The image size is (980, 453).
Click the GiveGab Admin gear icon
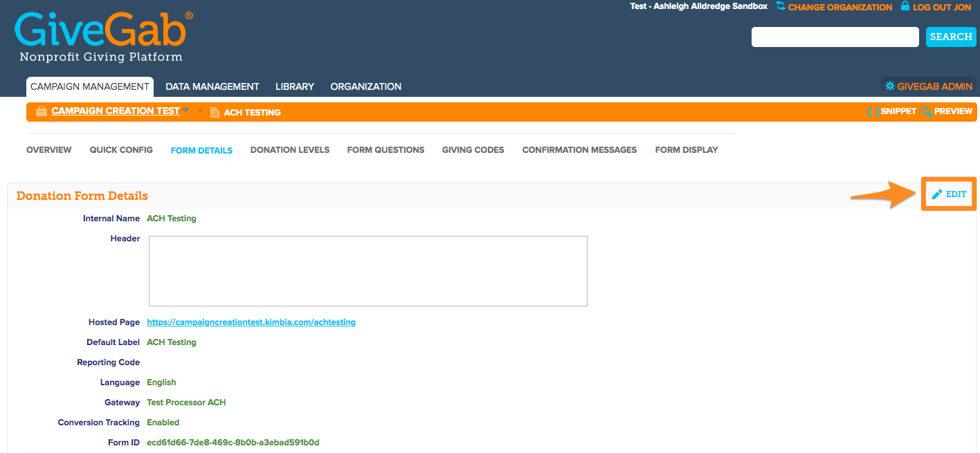tap(889, 86)
